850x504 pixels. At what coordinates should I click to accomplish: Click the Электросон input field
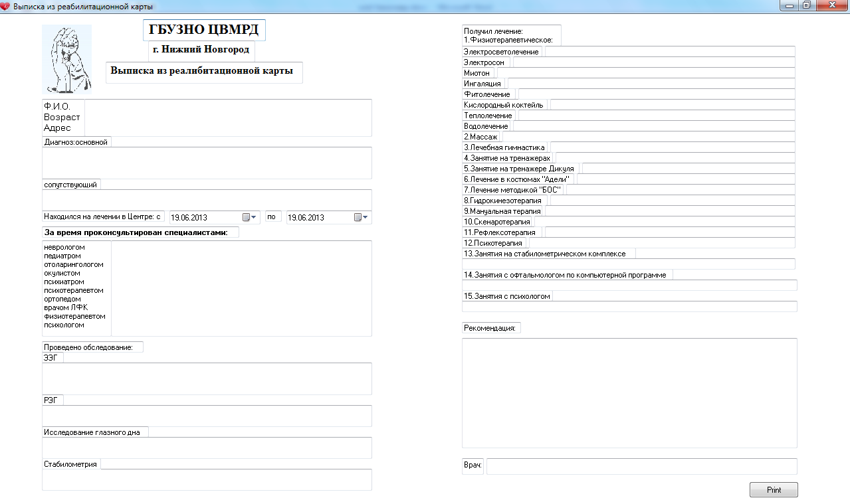(655, 62)
